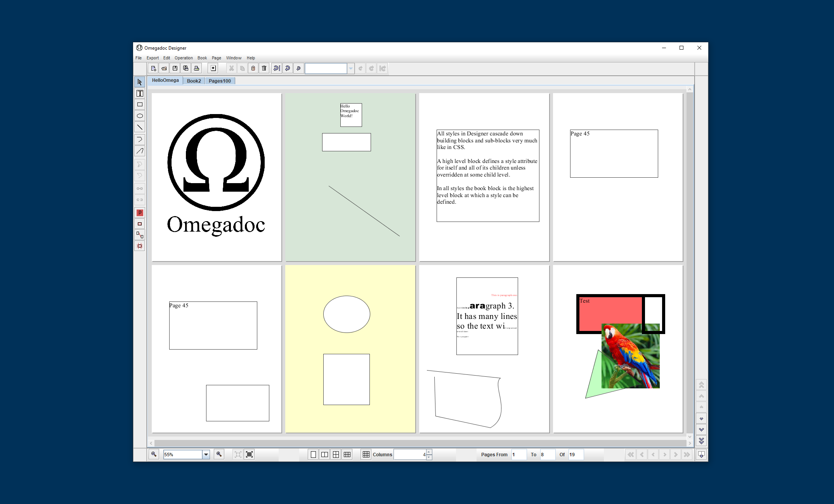Toggle four-page grid view layout

(x=336, y=454)
